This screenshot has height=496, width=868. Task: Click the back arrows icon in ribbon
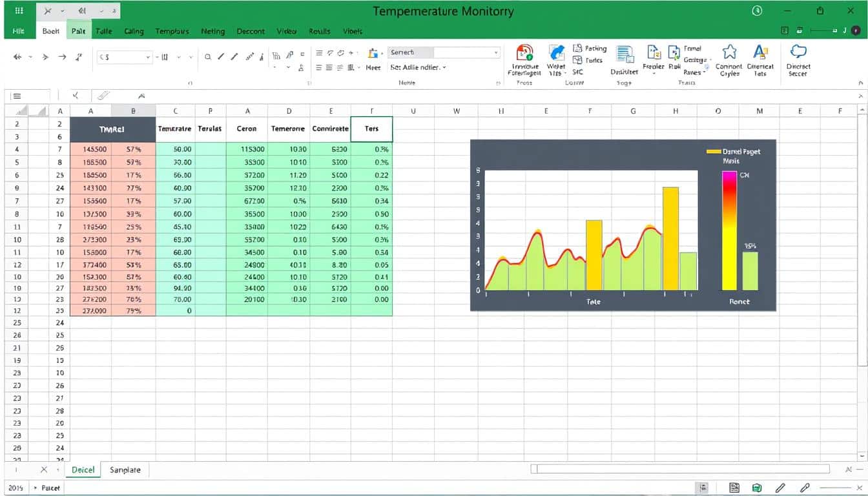click(x=18, y=57)
